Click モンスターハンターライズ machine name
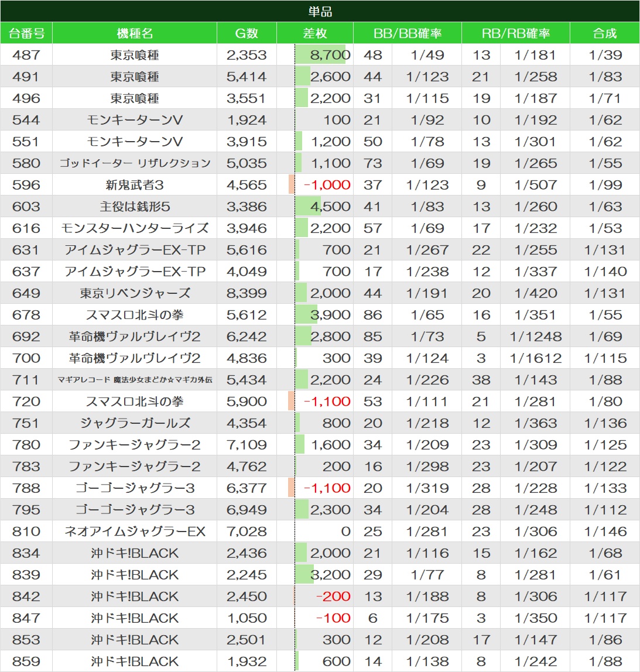The height and width of the screenshot is (672, 640). (135, 228)
